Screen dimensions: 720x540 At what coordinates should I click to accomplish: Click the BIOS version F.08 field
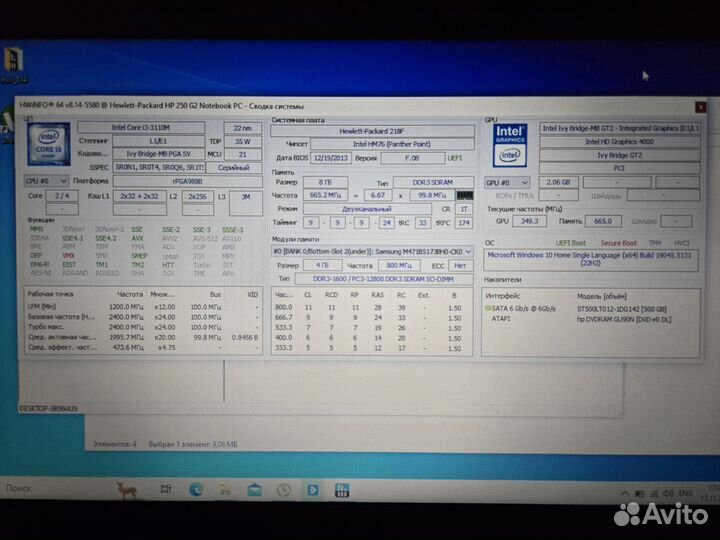[x=412, y=158]
